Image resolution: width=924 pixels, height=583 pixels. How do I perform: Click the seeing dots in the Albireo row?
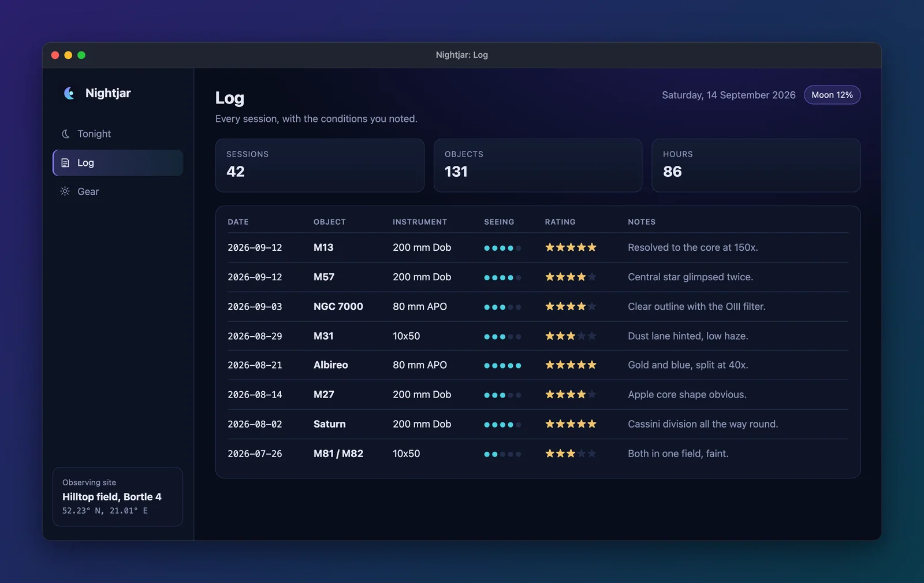coord(502,365)
